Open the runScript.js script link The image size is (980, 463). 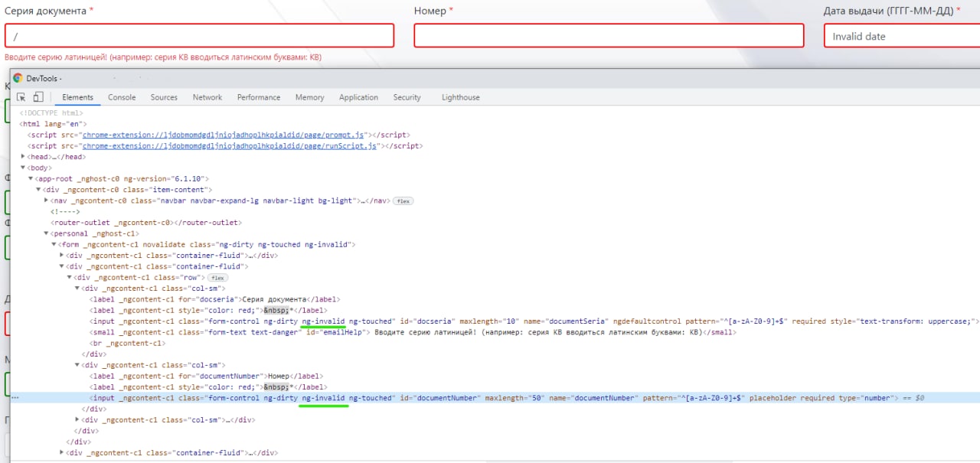[230, 145]
